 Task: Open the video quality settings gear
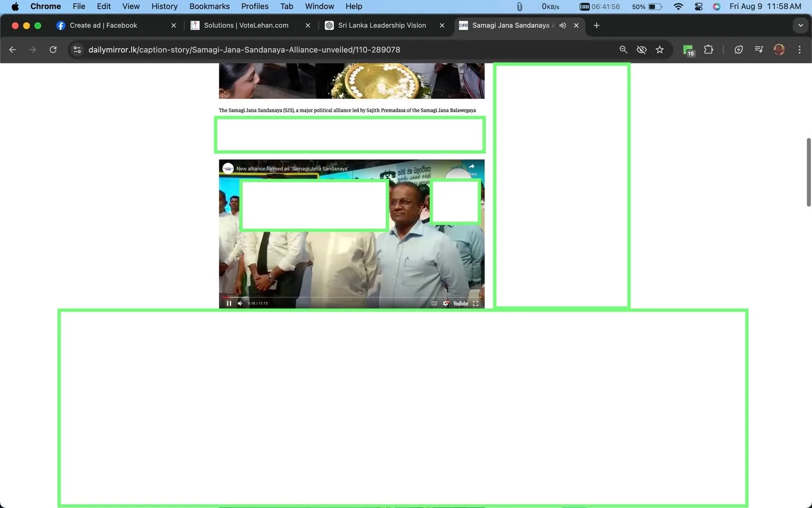(x=446, y=303)
